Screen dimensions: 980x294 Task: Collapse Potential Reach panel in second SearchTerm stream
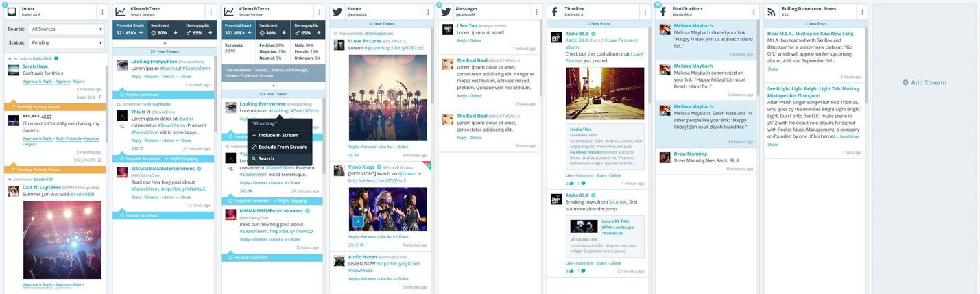click(x=239, y=29)
